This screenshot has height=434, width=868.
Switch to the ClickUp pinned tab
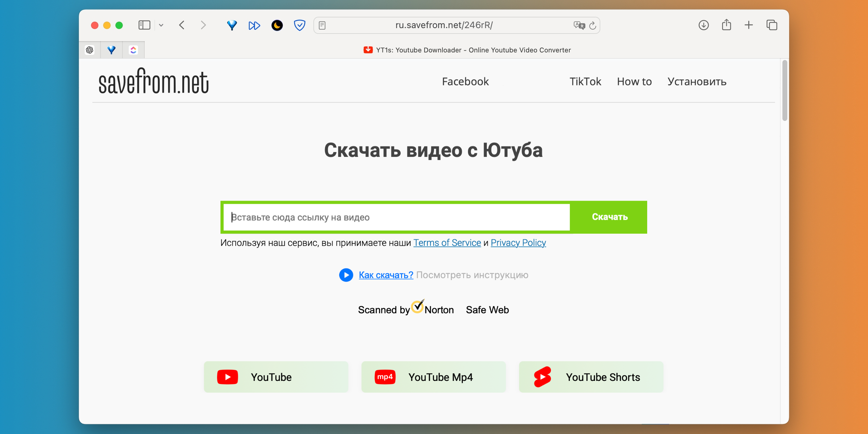point(133,50)
